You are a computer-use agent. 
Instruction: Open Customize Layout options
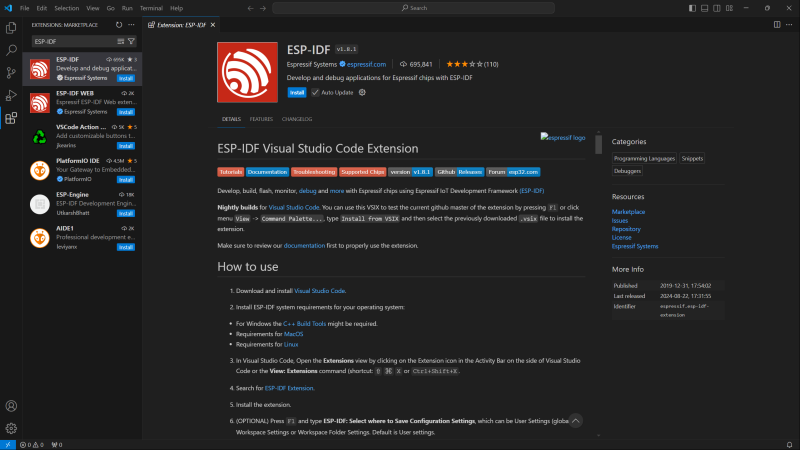[x=730, y=8]
